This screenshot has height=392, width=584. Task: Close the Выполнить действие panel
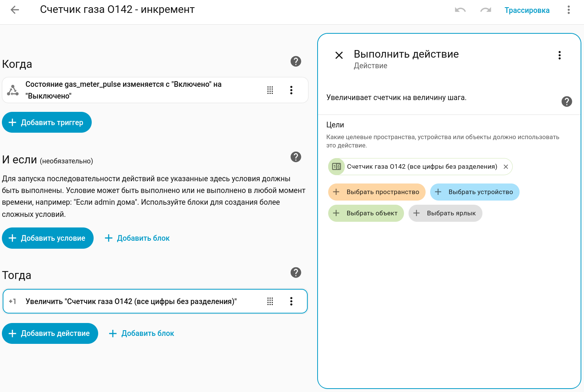[x=339, y=55]
